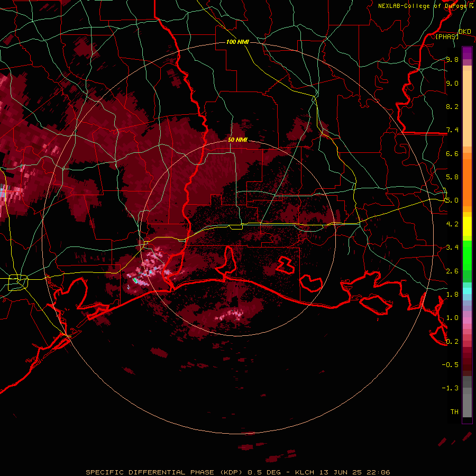Click the TH label on the color scale
Screen dimensions: 476x476
pos(454,412)
